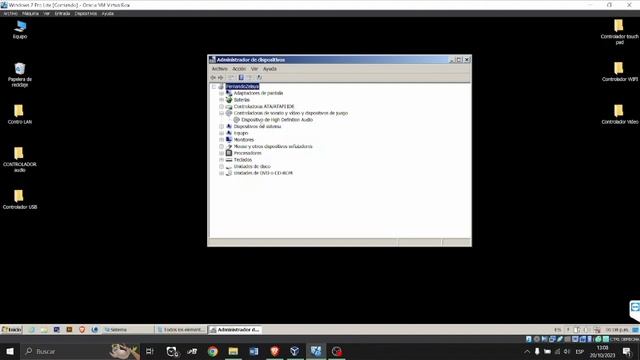Select the Equipo category in tree
Screen dimensions: 640x360
[241, 133]
